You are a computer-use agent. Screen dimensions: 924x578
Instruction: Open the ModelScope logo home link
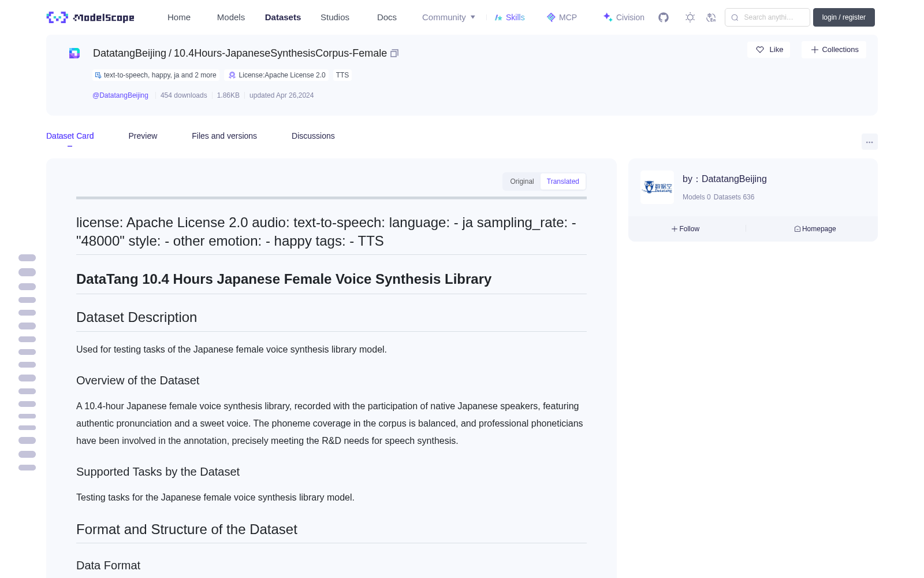click(x=90, y=17)
